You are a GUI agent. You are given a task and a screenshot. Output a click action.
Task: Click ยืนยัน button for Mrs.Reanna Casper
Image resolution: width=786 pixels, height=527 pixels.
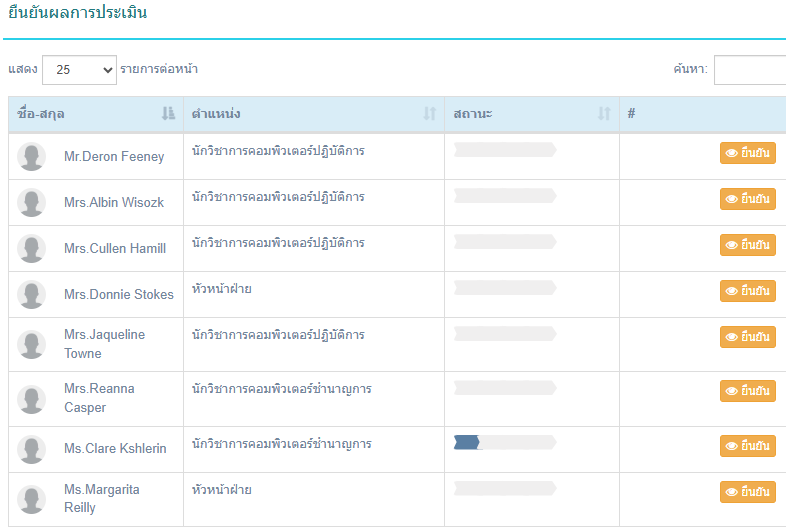pyautogui.click(x=748, y=391)
